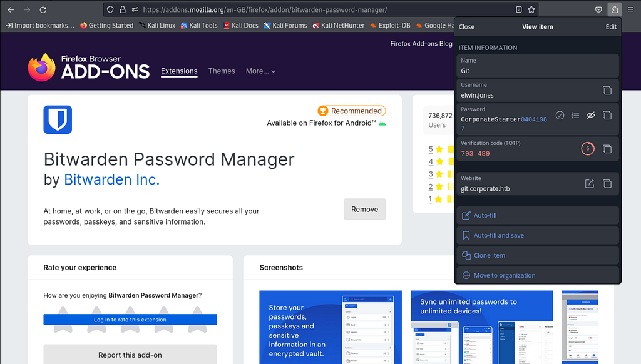Open Firefox application hamburger menu
641x364 pixels.
(630, 9)
